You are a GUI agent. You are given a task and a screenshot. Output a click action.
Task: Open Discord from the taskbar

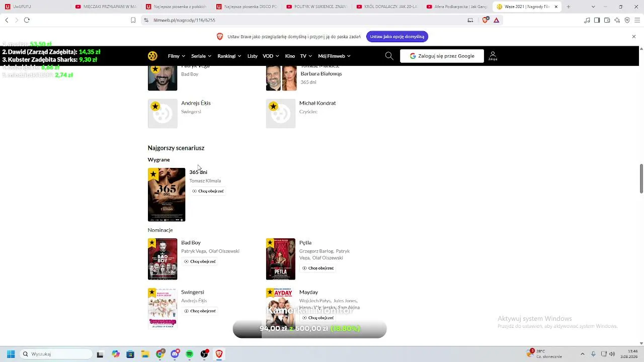coord(175,354)
